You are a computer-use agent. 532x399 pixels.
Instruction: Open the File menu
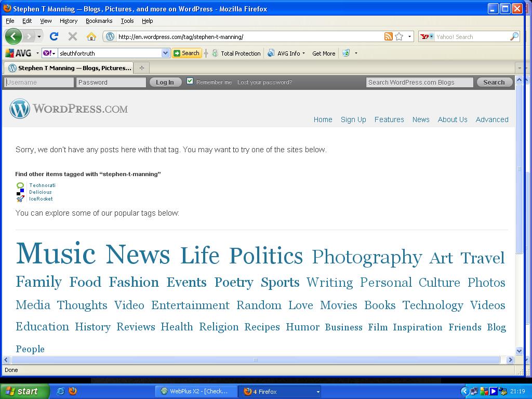tap(10, 21)
